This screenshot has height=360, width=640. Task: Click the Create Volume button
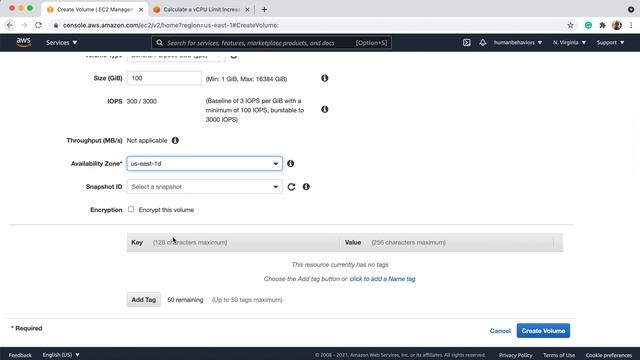coord(543,331)
